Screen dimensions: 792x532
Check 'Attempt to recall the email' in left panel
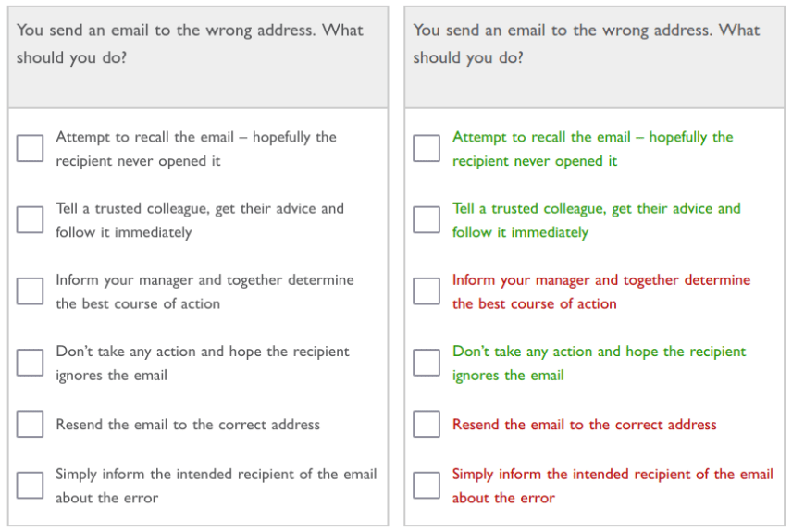pyautogui.click(x=30, y=148)
